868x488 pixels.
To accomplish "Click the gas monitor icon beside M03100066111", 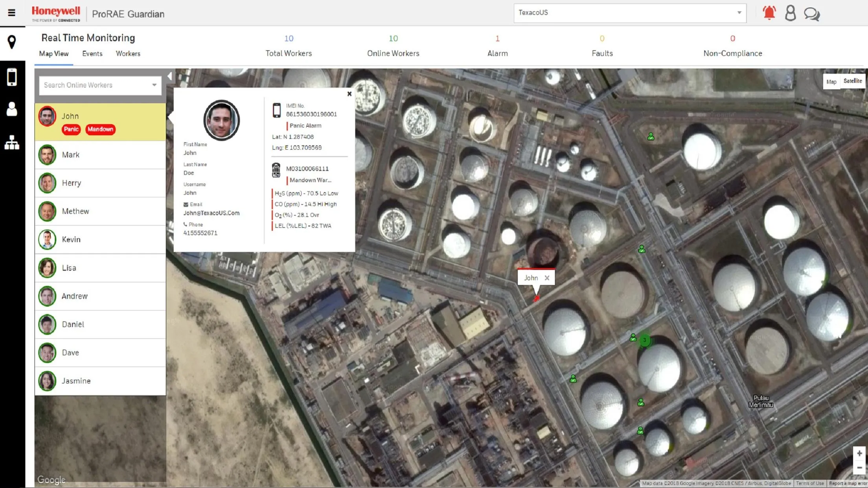I will pyautogui.click(x=276, y=170).
